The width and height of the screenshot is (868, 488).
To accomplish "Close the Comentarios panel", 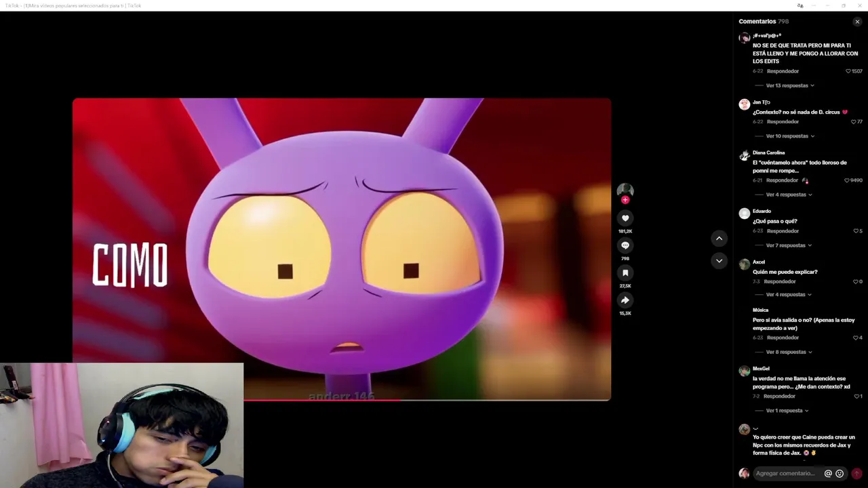I will [857, 22].
